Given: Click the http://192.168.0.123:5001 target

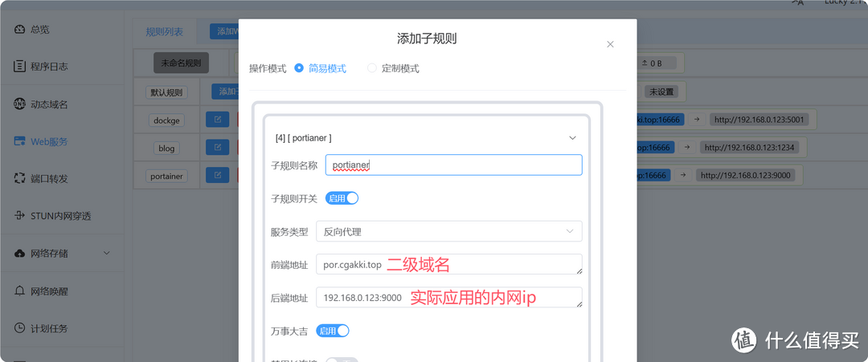Looking at the screenshot, I should pos(759,120).
